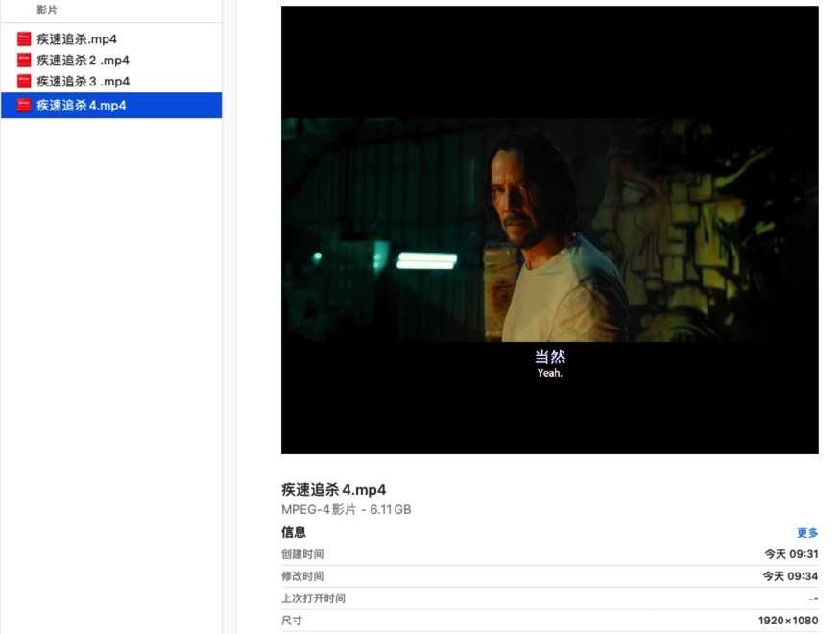
Task: Click the 尺寸 label
Action: pyautogui.click(x=292, y=621)
